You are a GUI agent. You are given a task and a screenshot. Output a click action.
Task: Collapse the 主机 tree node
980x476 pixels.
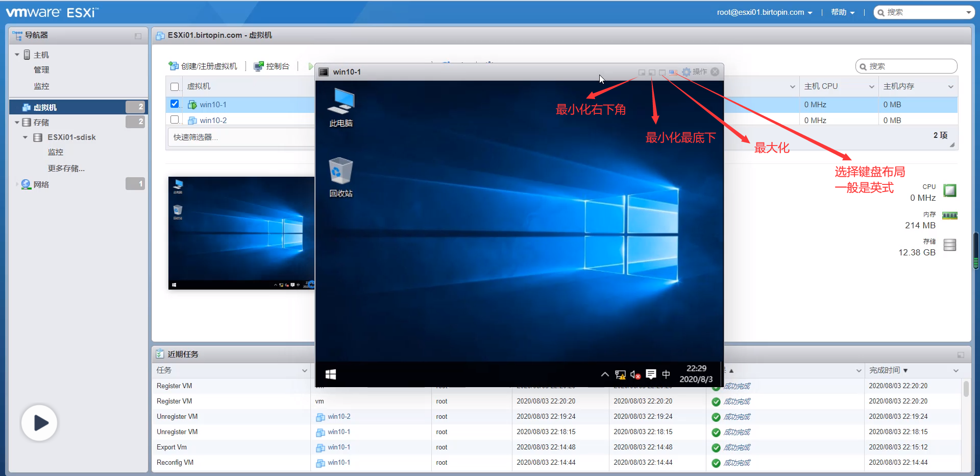(x=17, y=55)
